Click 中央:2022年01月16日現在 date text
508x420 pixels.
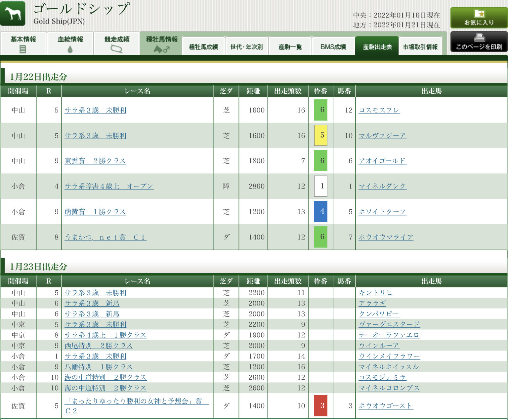pyautogui.click(x=396, y=15)
